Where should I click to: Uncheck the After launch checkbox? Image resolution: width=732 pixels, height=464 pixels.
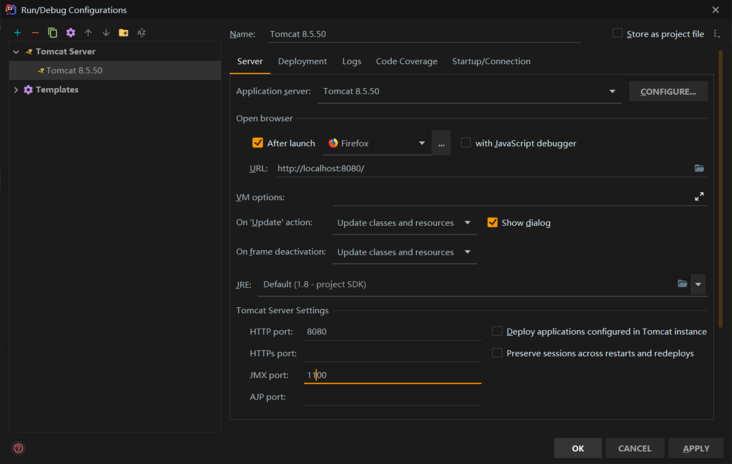click(x=258, y=143)
